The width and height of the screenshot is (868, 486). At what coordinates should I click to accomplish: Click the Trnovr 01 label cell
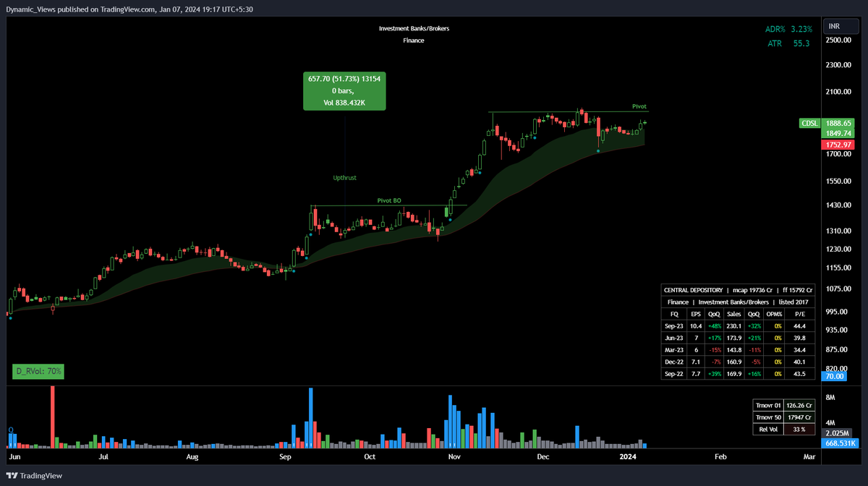[x=767, y=406]
